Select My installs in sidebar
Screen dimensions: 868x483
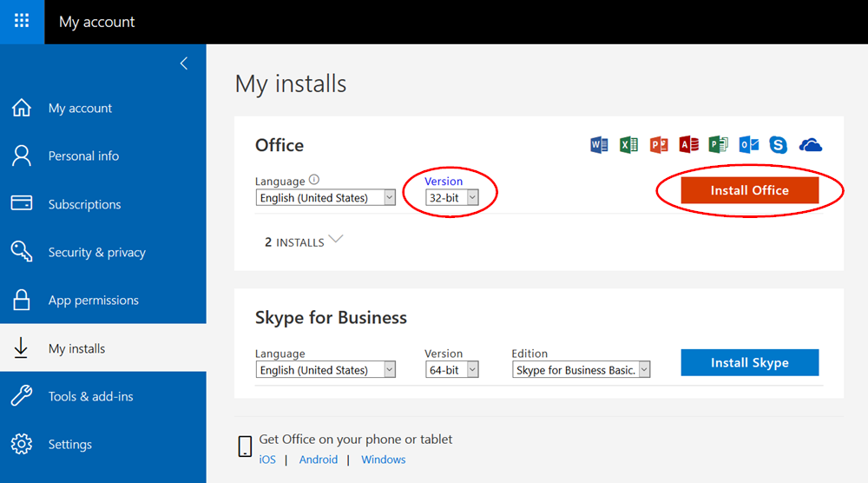click(103, 347)
